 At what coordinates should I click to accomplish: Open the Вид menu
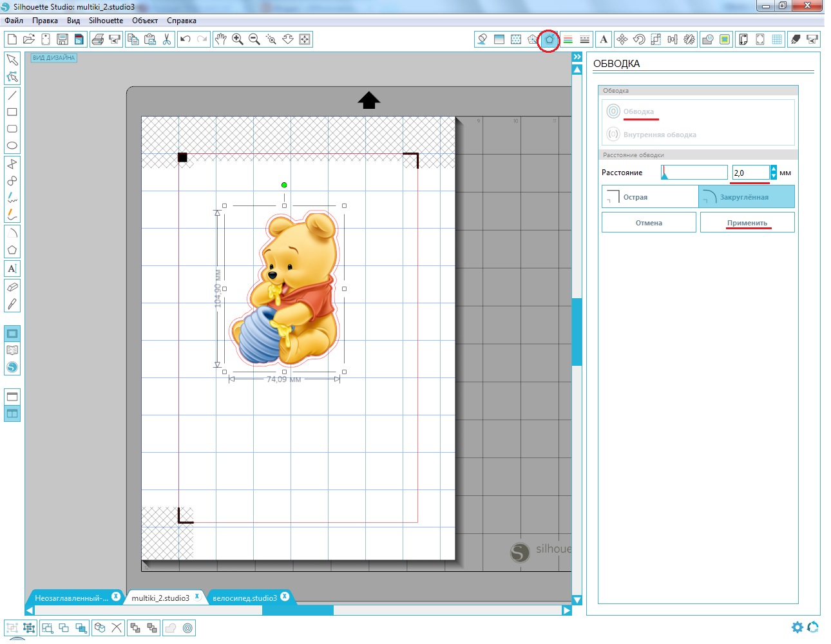coord(73,21)
